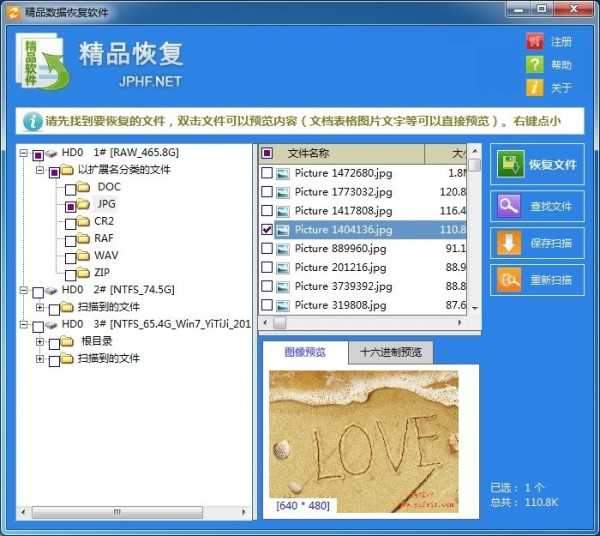Click the 注册 text link
Viewport: 600px width, 536px height.
(x=561, y=42)
